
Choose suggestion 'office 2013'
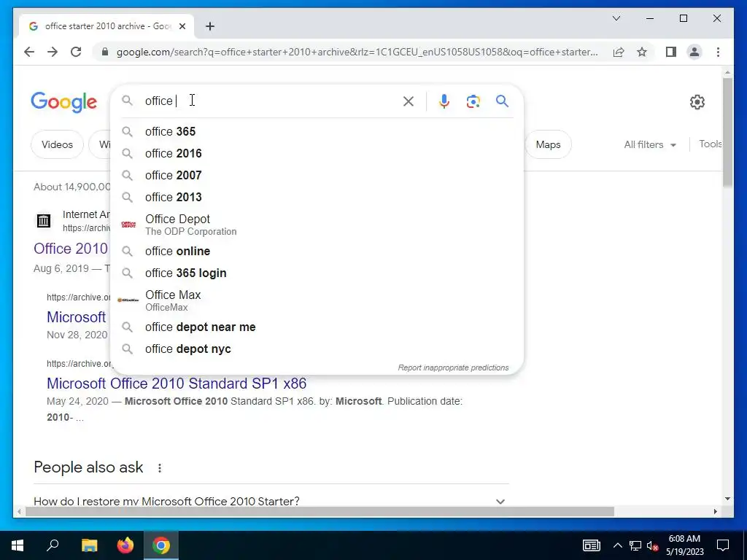click(x=317, y=197)
